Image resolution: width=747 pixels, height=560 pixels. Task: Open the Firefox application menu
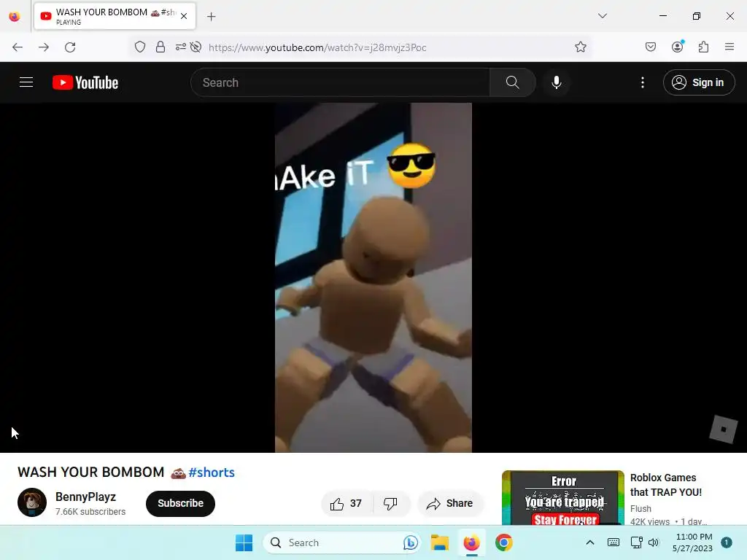[x=729, y=47]
